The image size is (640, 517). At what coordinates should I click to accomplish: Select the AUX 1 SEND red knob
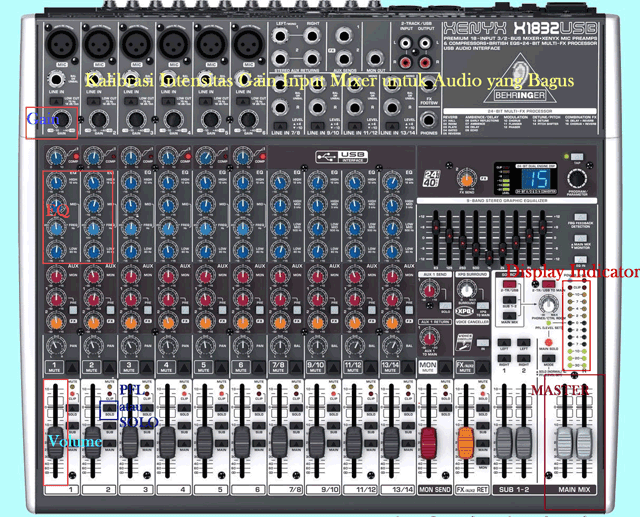(429, 291)
